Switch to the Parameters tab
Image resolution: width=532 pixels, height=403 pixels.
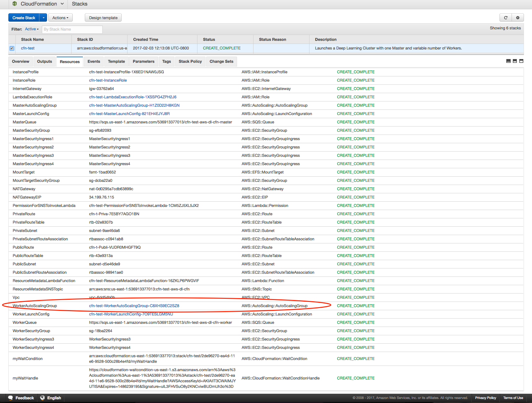click(x=144, y=61)
